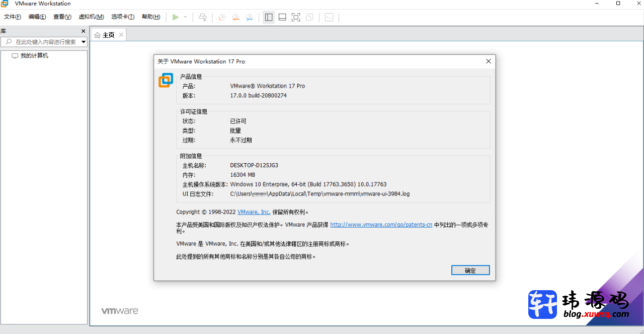
Task: Toggle the show library sidebar icon
Action: [269, 17]
